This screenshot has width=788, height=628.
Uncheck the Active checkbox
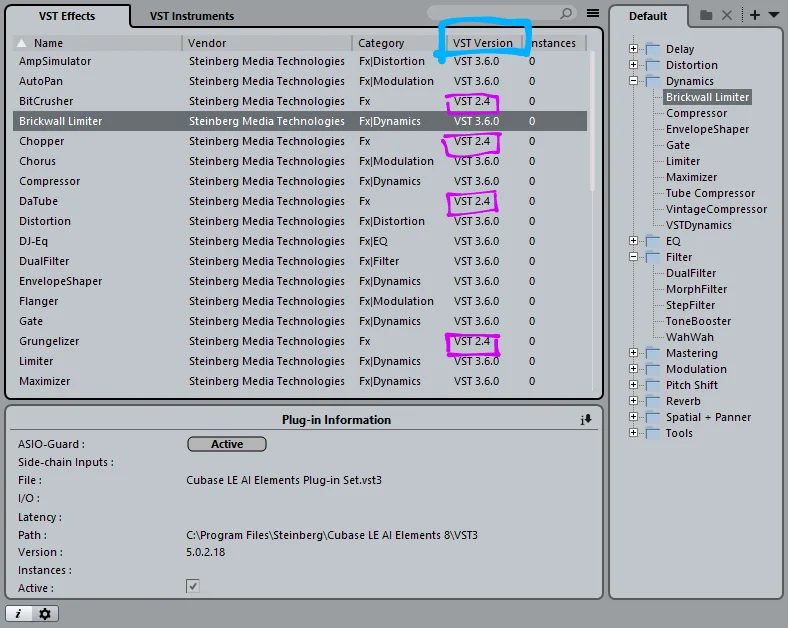[192, 586]
